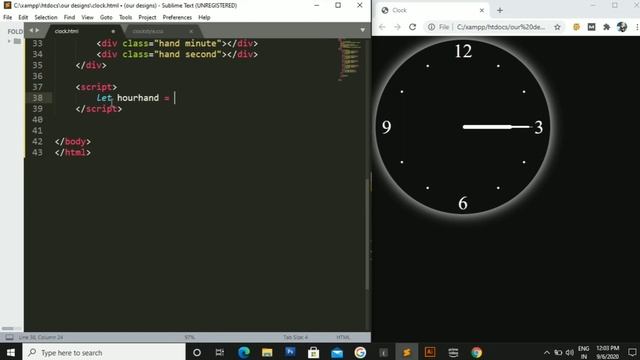This screenshot has width=640, height=360.
Task: Click the 'hand second' div code line
Action: [x=177, y=54]
